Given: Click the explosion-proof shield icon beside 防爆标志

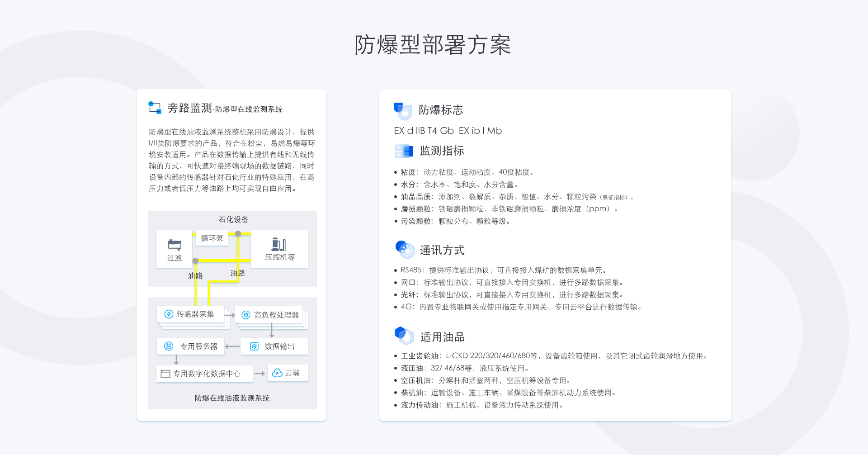Looking at the screenshot, I should point(402,111).
